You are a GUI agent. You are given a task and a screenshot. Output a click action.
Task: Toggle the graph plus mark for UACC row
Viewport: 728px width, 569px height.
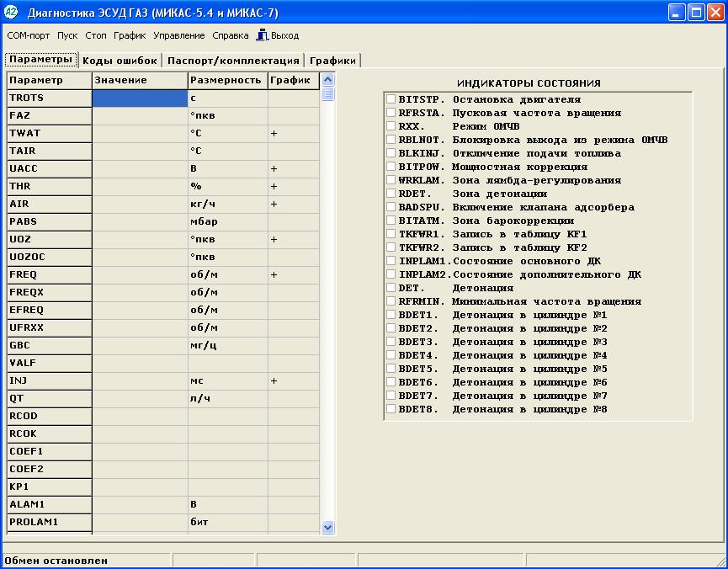[274, 168]
